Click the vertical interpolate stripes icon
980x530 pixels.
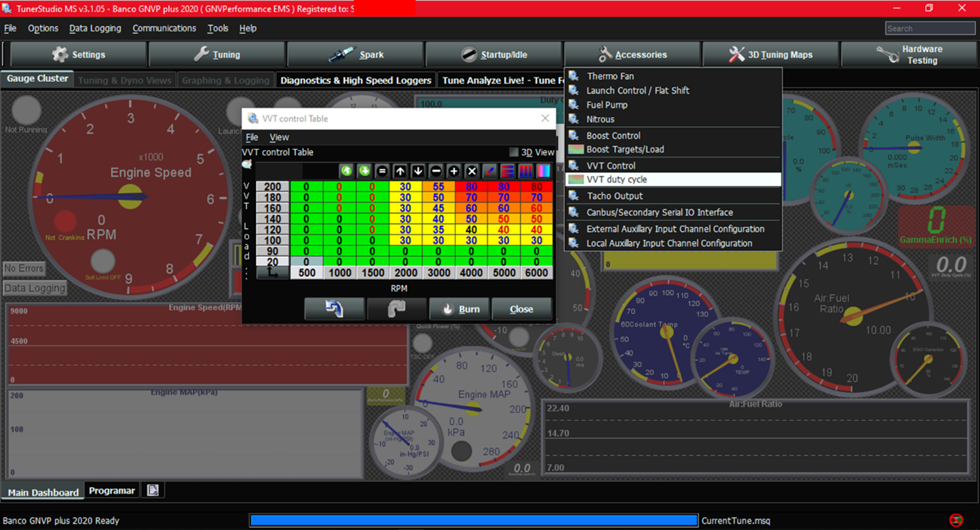[525, 171]
